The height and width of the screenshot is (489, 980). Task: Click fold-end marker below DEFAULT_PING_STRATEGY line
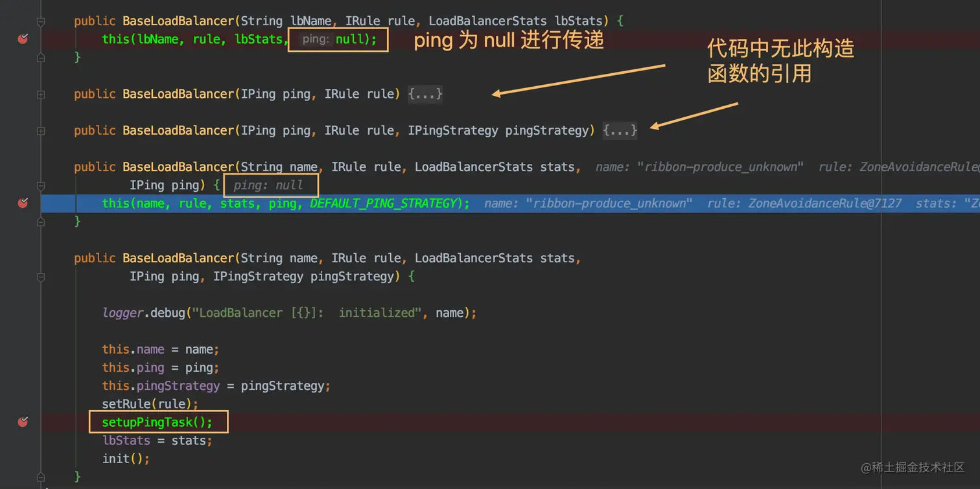tap(41, 222)
